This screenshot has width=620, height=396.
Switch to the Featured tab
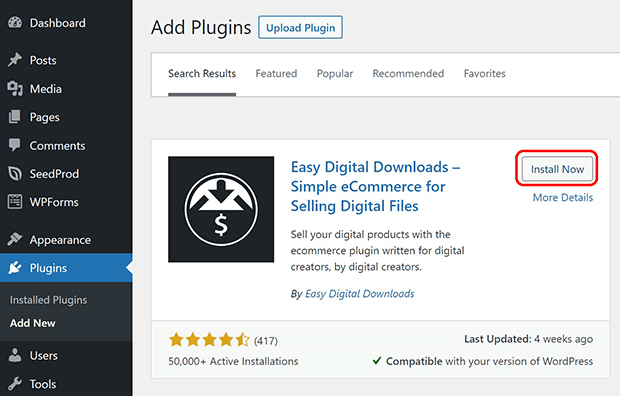click(x=276, y=74)
